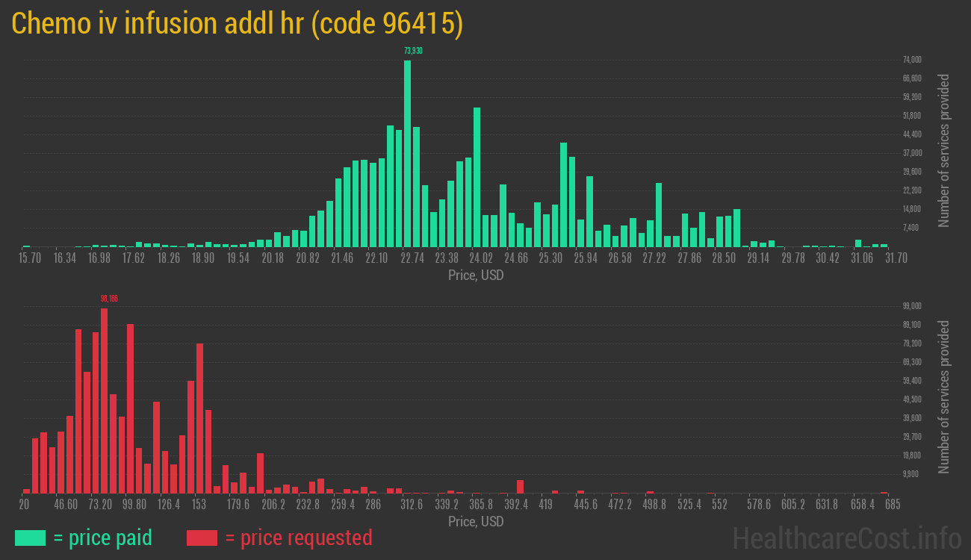Click the HealthcareCost.info watermark link
The image size is (971, 560).
click(x=846, y=538)
